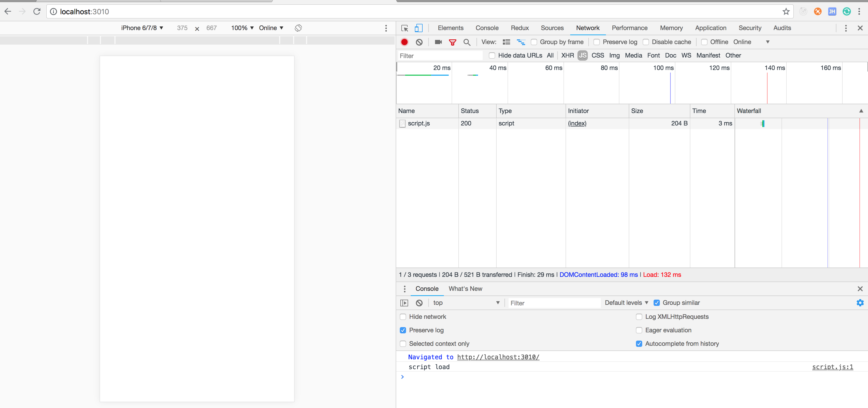Screen dimensions: 868x408
Task: Click the capture screenshots camera icon
Action: point(438,42)
